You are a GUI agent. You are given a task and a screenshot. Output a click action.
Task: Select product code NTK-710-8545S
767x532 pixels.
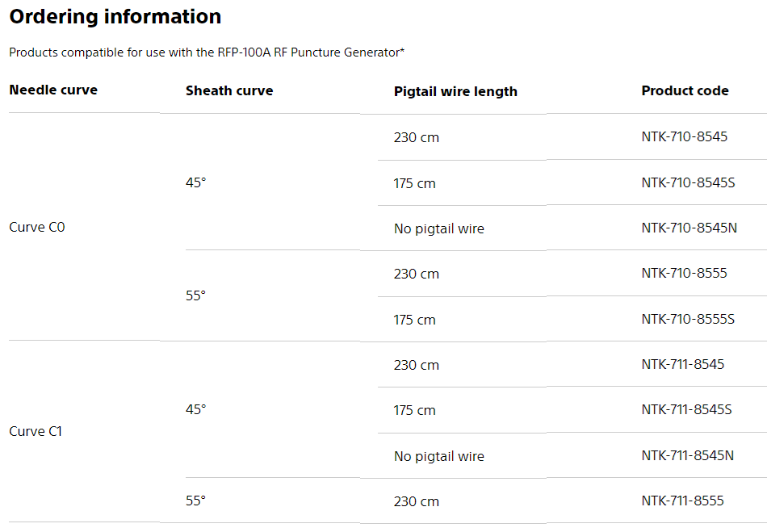(688, 182)
